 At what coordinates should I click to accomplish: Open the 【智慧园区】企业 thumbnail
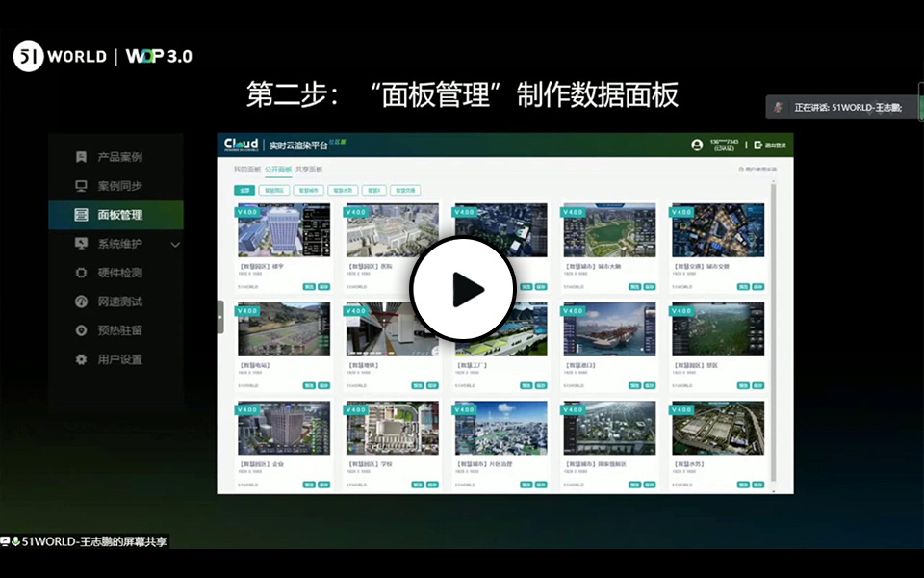pos(284,428)
